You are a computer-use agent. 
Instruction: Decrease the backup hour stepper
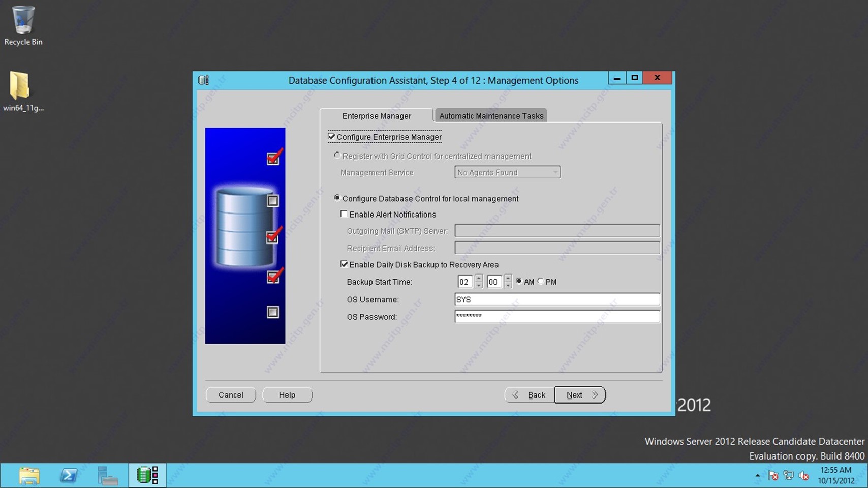pyautogui.click(x=478, y=285)
